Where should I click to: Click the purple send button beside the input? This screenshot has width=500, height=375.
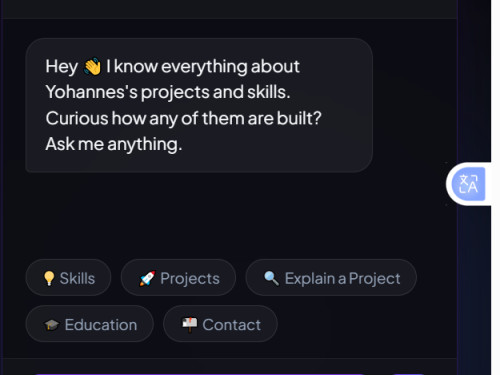[409, 374]
